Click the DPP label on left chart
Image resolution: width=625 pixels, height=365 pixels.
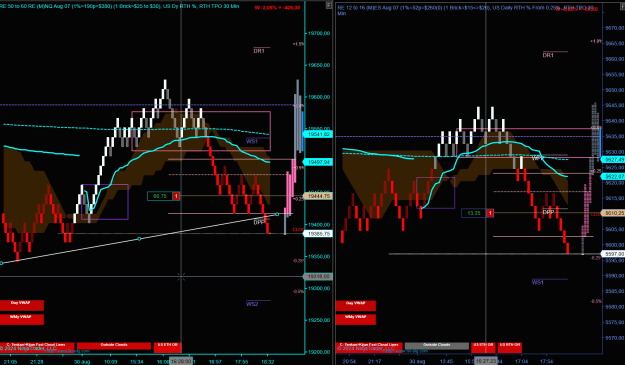[x=259, y=222]
